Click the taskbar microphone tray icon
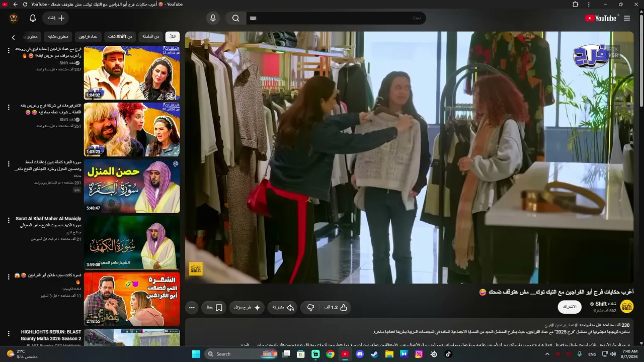 (580, 354)
